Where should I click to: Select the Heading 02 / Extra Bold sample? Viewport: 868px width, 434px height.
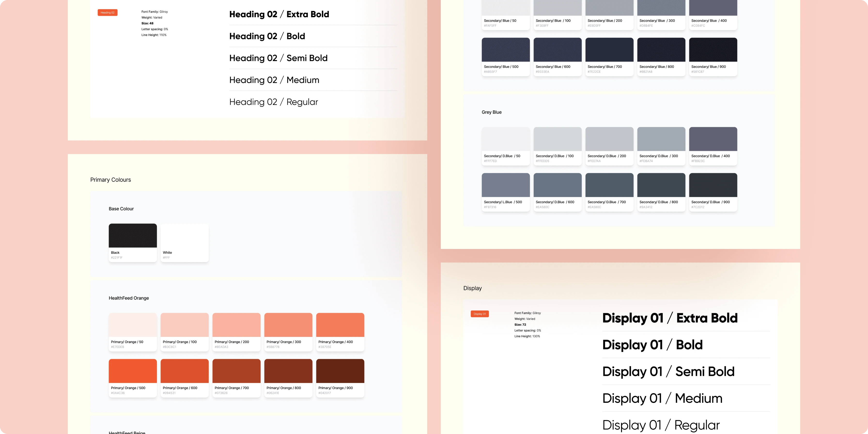click(x=279, y=14)
